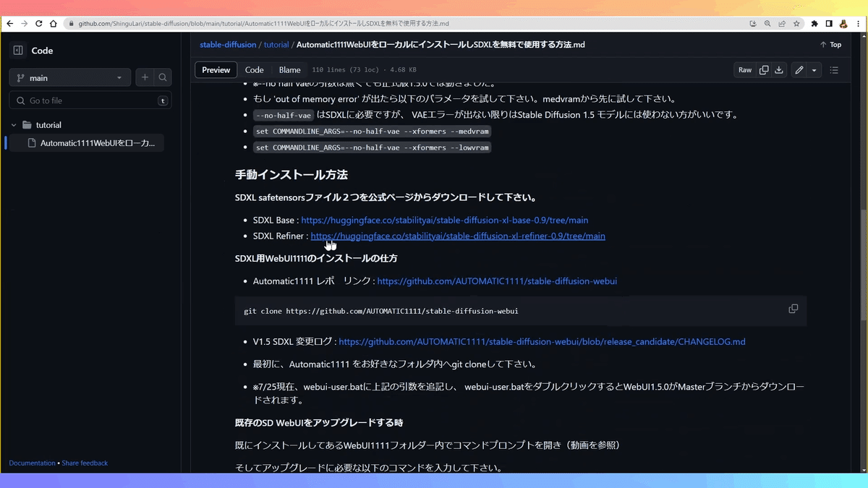
Task: Reload the page
Action: pos(39,23)
